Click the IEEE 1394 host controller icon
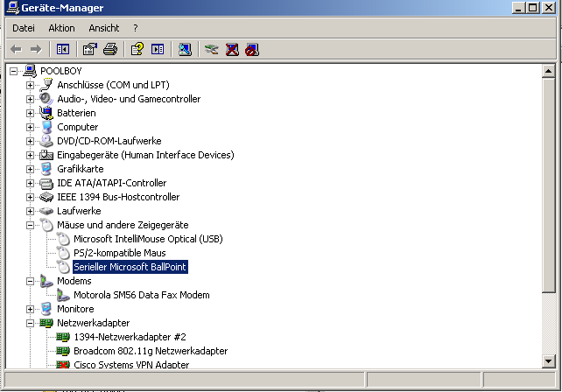This screenshot has width=562, height=392. (46, 197)
